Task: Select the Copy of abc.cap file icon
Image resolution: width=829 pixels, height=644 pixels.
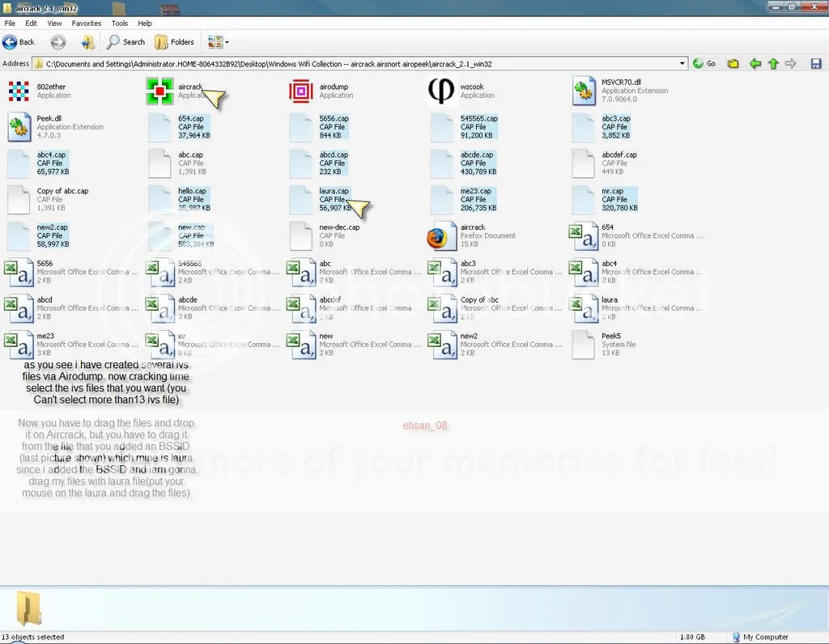Action: (19, 200)
